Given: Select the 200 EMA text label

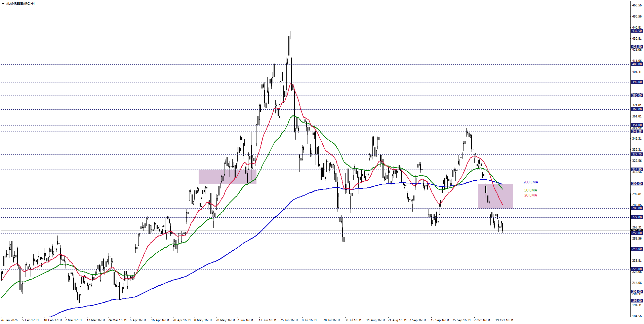Looking at the screenshot, I should click(x=530, y=182).
